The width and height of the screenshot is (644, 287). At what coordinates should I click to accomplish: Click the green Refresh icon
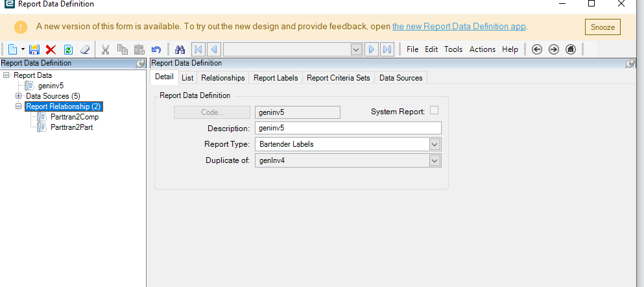[x=68, y=49]
